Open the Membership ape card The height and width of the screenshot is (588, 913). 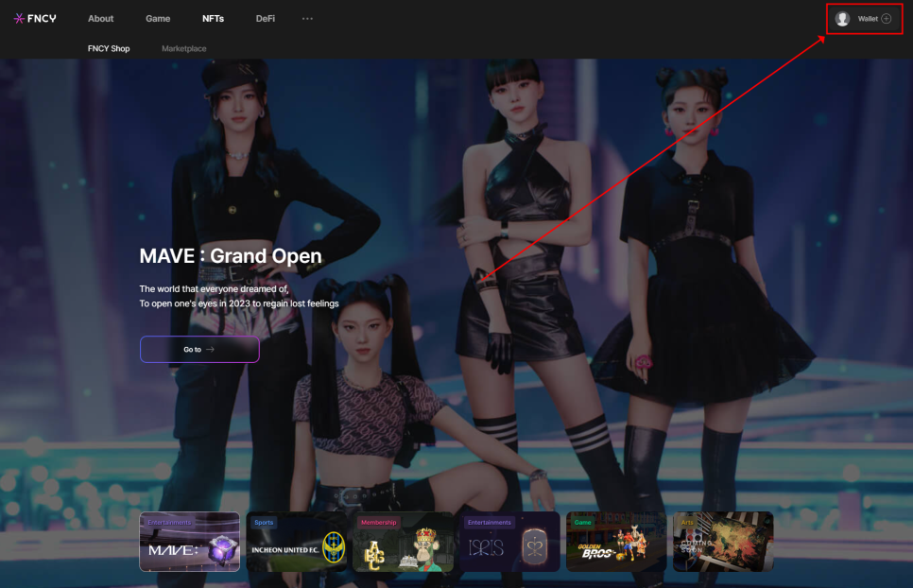point(403,542)
